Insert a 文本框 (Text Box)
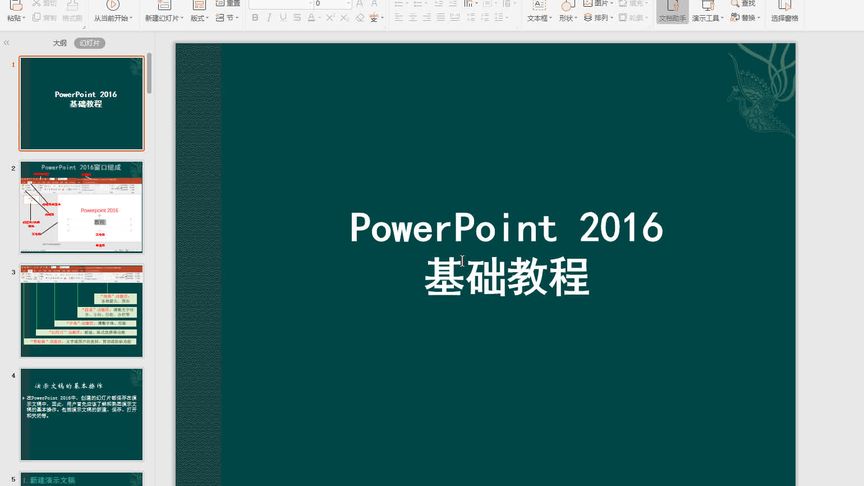Viewport: 864px width, 486px height. pyautogui.click(x=539, y=11)
